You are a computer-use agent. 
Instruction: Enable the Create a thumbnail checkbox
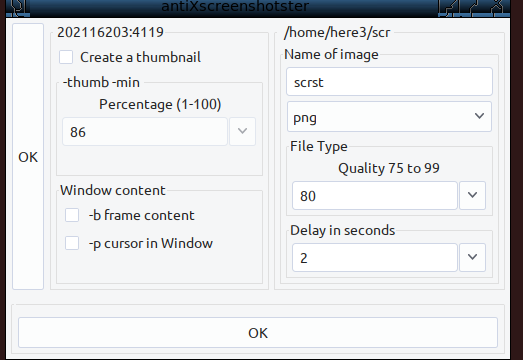point(66,57)
